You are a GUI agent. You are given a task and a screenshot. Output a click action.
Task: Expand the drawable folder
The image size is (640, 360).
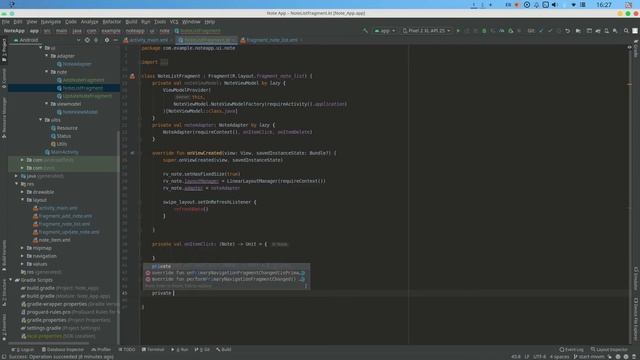[22, 192]
